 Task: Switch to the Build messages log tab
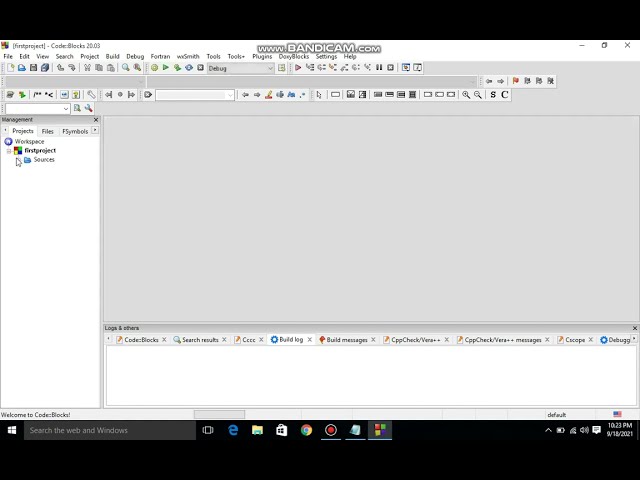(347, 340)
